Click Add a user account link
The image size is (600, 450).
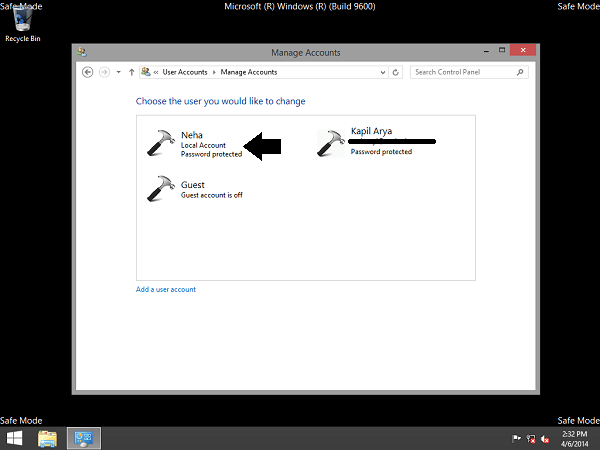(166, 289)
